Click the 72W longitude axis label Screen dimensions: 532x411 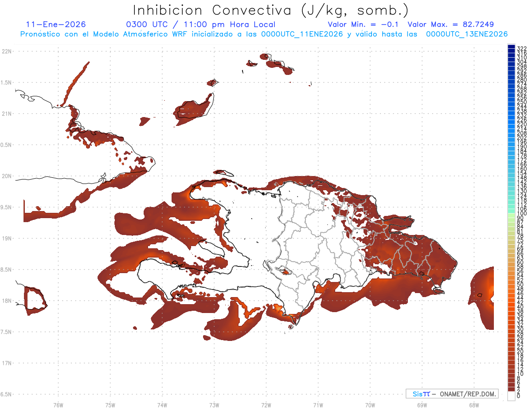(266, 404)
